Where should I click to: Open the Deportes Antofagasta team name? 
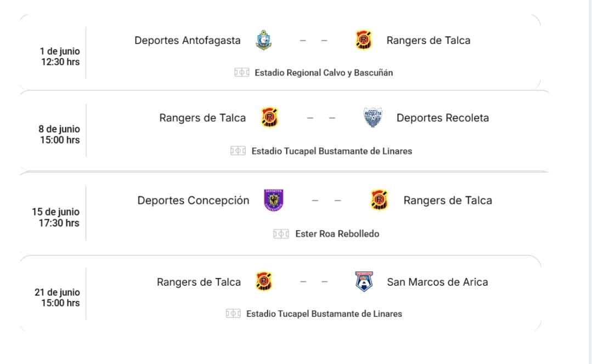click(187, 41)
